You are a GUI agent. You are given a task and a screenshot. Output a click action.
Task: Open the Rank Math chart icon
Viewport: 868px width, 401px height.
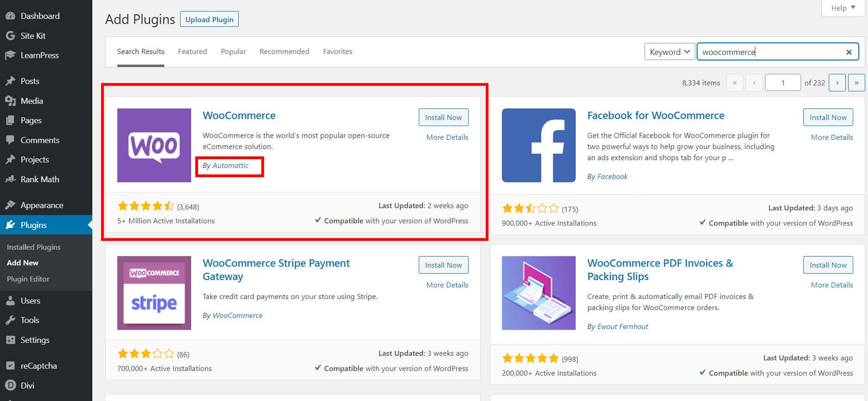pyautogui.click(x=10, y=180)
